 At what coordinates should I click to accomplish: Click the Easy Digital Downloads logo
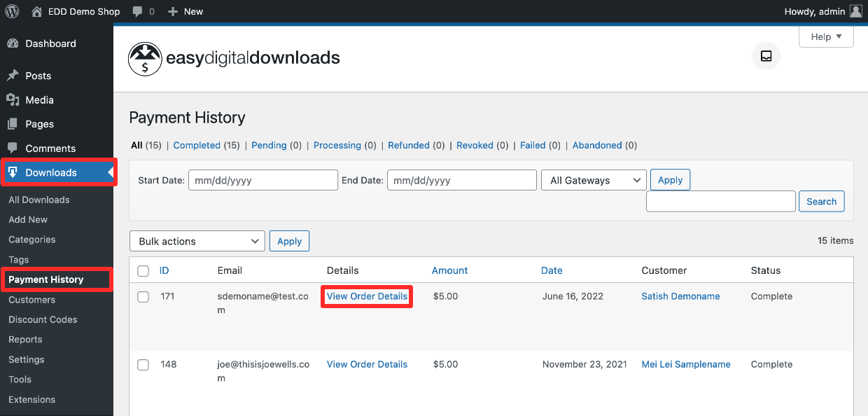coord(234,59)
